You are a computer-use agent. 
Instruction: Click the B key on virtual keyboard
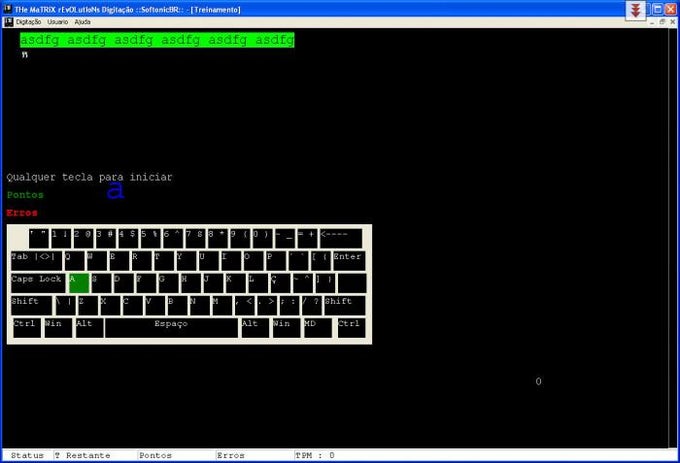177,306
